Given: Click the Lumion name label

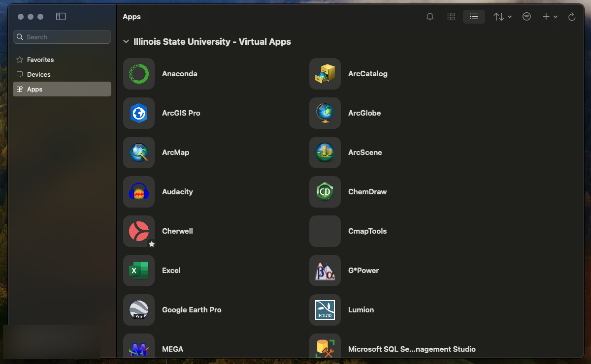Looking at the screenshot, I should [361, 310].
